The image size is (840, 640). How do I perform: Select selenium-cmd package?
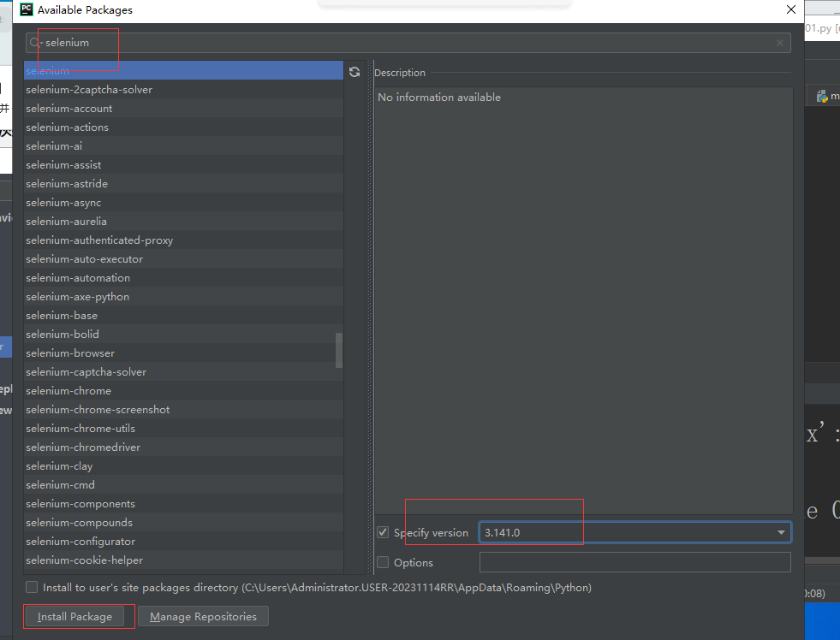click(183, 484)
